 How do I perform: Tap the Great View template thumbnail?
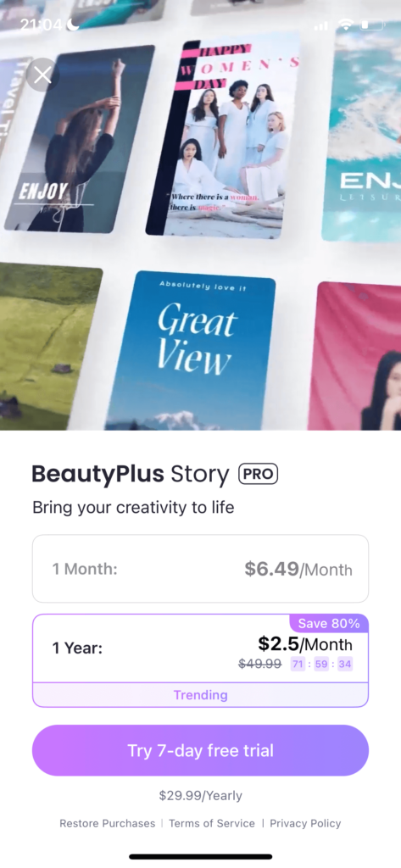click(191, 350)
